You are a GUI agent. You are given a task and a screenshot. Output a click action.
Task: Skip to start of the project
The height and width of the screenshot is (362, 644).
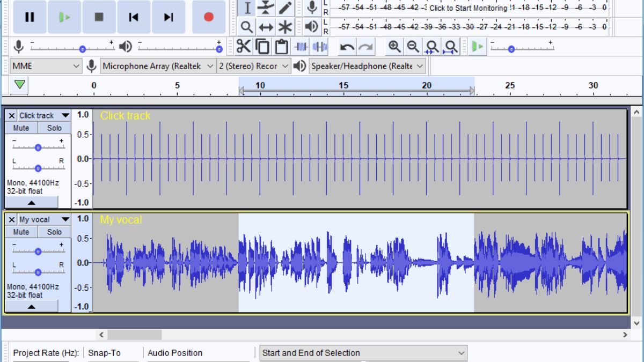[134, 17]
